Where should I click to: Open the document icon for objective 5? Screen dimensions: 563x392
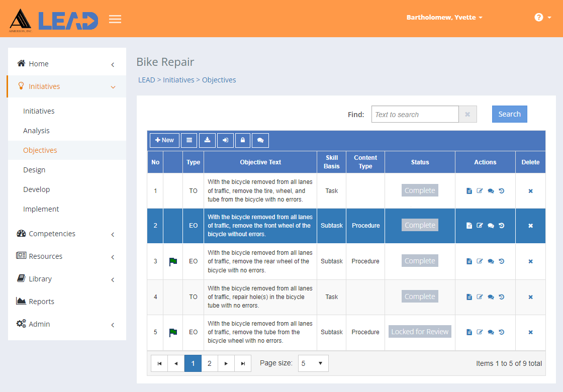coord(469,332)
